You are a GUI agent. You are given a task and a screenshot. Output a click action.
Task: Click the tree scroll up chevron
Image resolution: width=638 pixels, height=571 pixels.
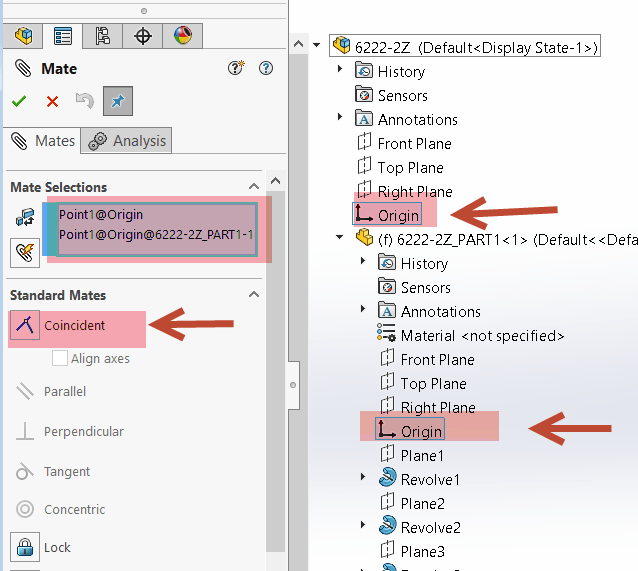(x=298, y=44)
